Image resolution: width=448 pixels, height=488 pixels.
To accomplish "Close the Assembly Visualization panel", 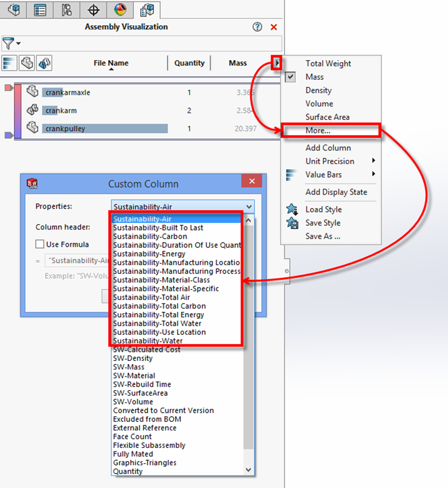I will click(x=274, y=27).
